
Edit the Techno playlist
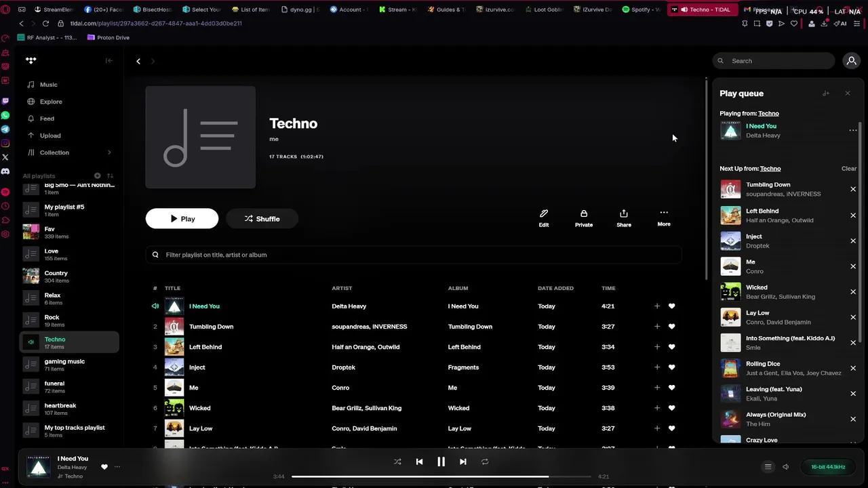pos(544,218)
